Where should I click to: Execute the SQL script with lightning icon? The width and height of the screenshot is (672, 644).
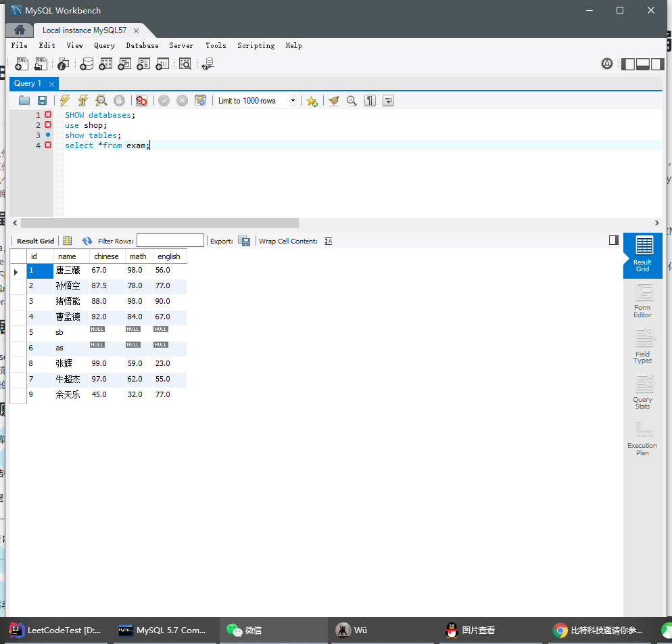[65, 100]
